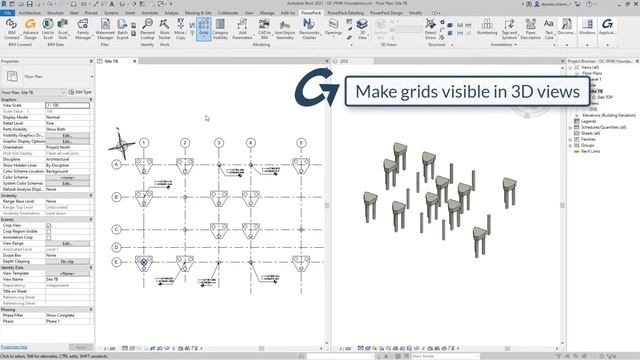Open the Floor Plan: Site TB instance dropdown
640x360 pixels.
(33, 93)
